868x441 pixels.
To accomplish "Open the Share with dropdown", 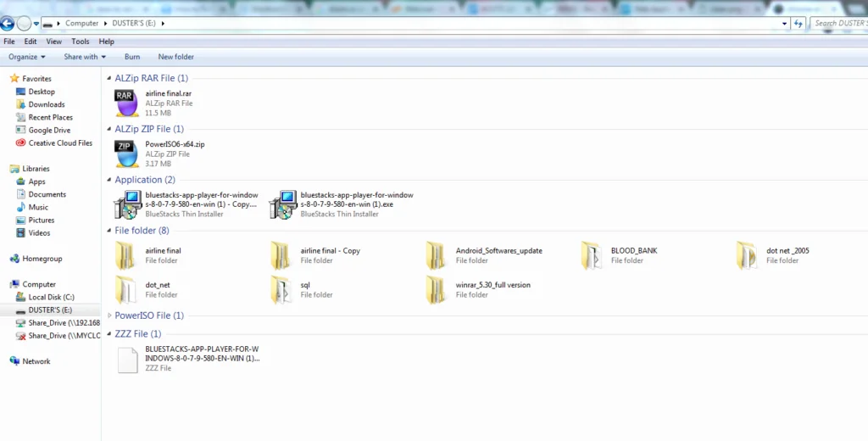I will (85, 57).
